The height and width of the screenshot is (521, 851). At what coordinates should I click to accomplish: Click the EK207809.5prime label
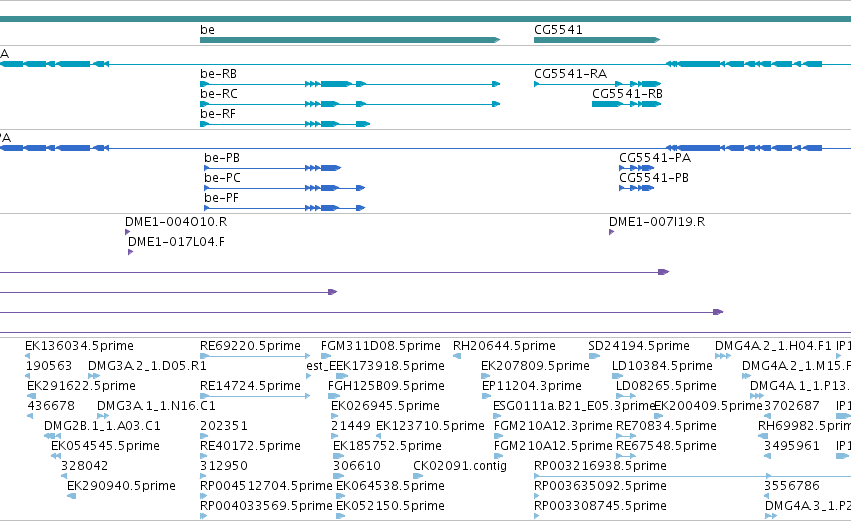(x=535, y=366)
